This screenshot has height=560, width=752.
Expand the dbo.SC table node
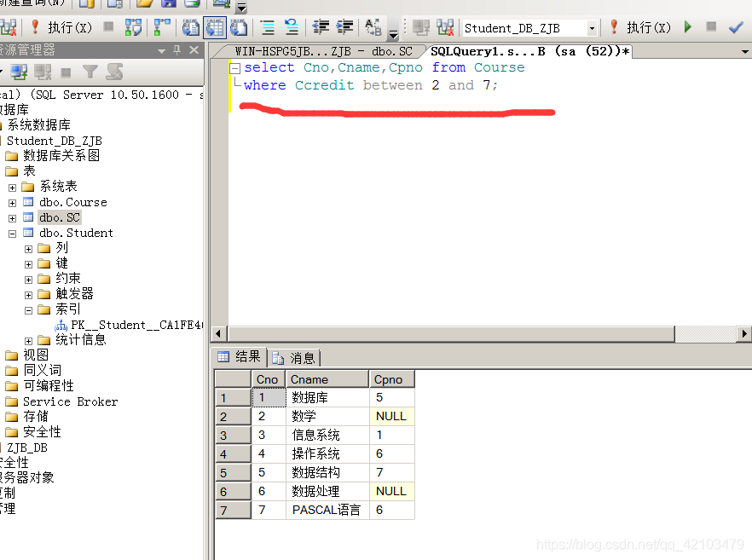coord(12,218)
